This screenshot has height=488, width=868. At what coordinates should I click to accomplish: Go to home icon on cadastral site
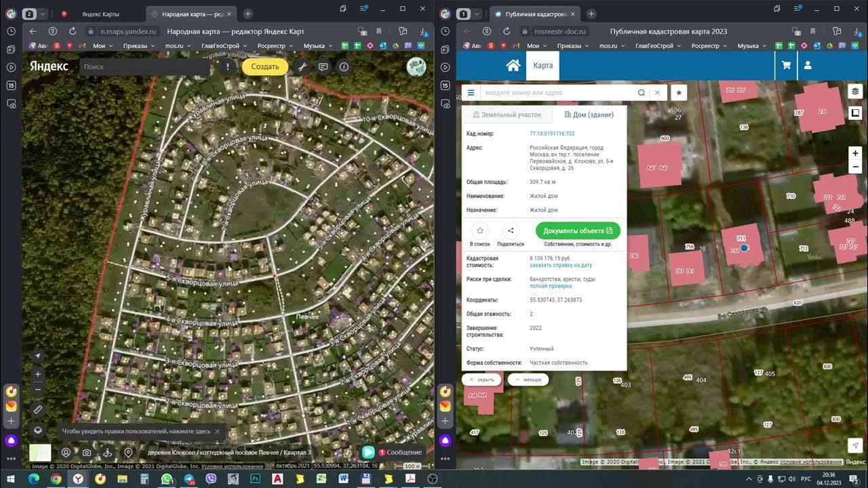point(513,66)
